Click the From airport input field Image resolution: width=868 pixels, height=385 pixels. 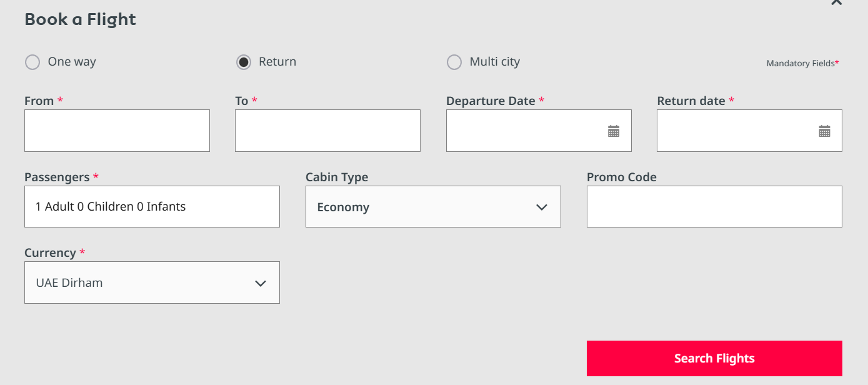[x=117, y=131]
